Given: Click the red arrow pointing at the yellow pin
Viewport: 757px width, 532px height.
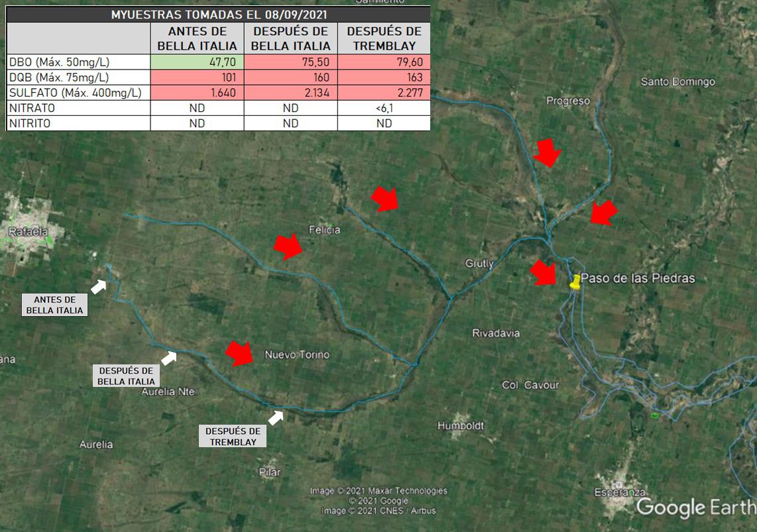Looking at the screenshot, I should click(544, 272).
